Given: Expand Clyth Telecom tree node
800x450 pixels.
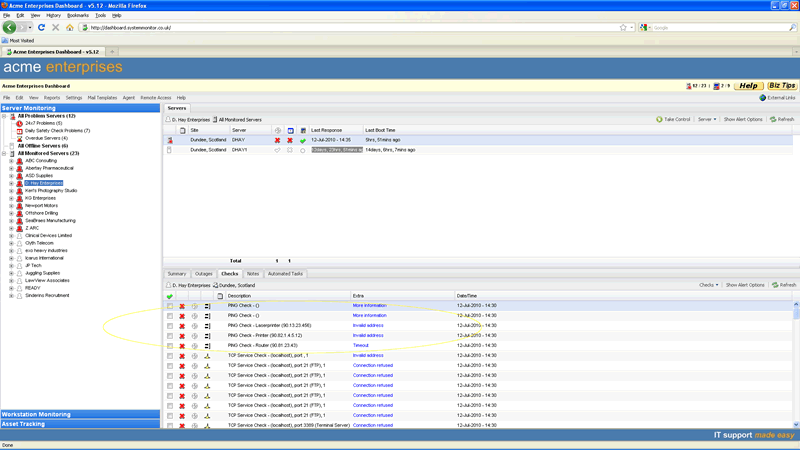Looking at the screenshot, I should coord(11,243).
